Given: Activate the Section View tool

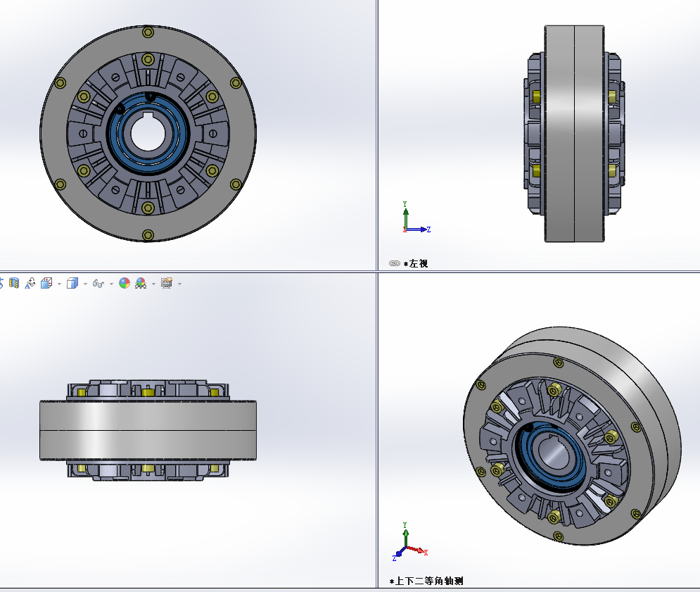Looking at the screenshot, I should point(14,283).
